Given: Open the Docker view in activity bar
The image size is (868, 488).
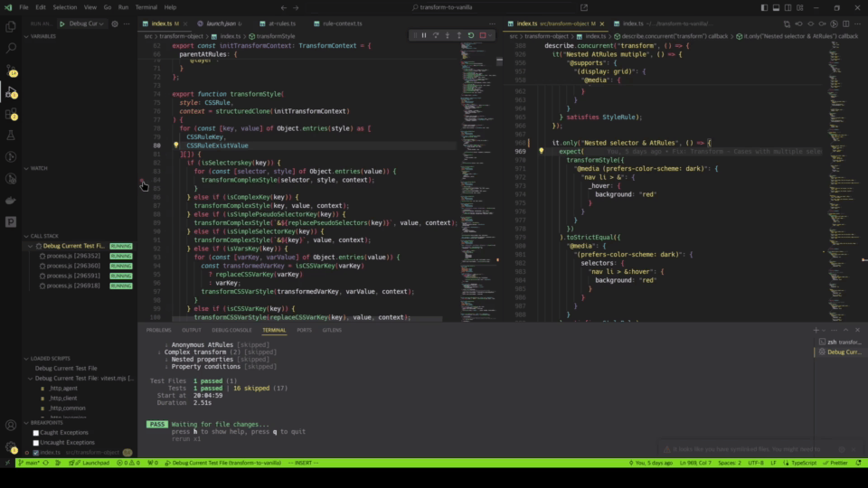Looking at the screenshot, I should 11,201.
